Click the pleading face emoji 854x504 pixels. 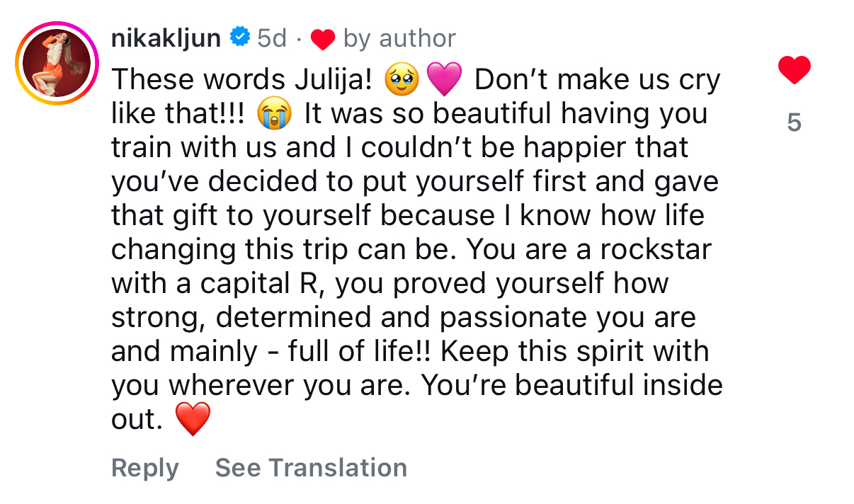(401, 80)
